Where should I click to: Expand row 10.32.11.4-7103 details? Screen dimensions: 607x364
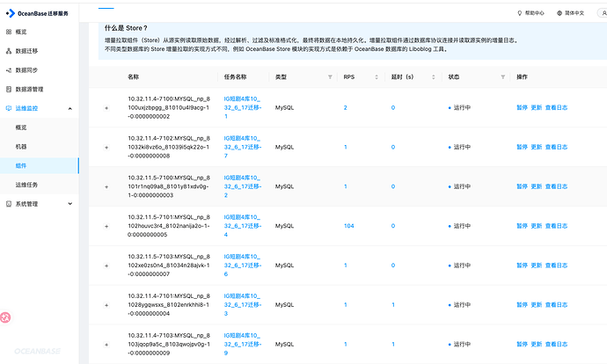(106, 345)
